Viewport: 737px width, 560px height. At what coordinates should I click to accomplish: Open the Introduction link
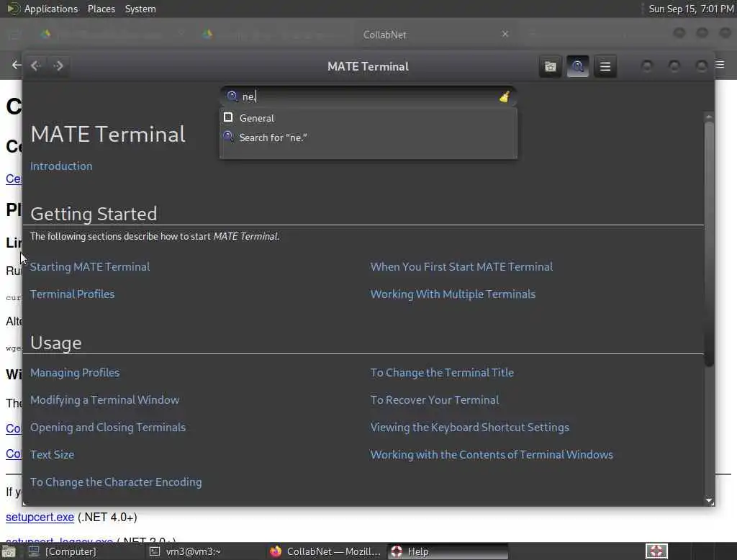coord(61,166)
